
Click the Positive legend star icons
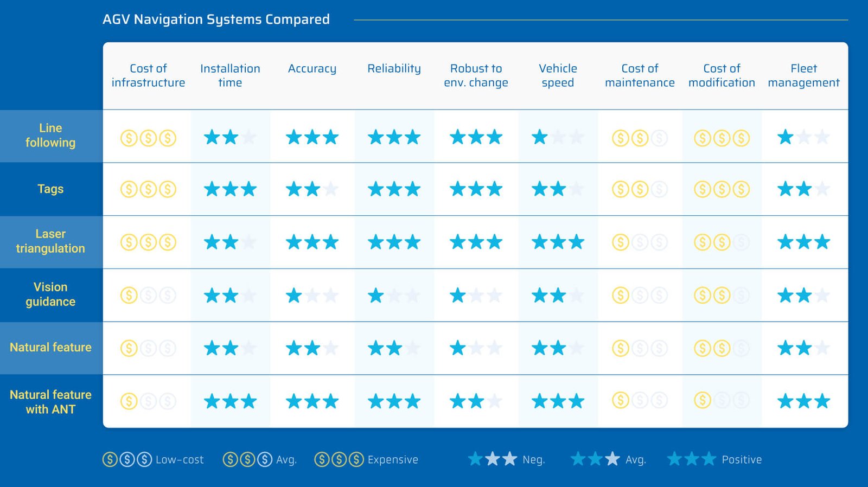pyautogui.click(x=692, y=459)
